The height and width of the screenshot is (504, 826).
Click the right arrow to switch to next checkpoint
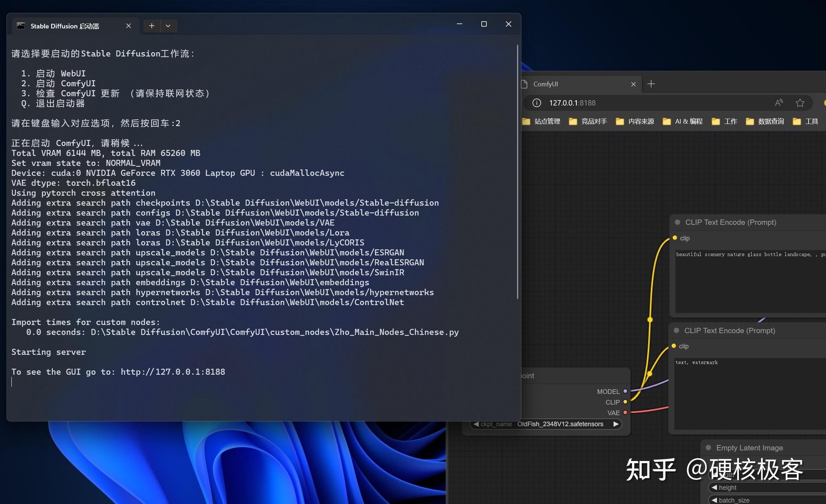pyautogui.click(x=616, y=424)
